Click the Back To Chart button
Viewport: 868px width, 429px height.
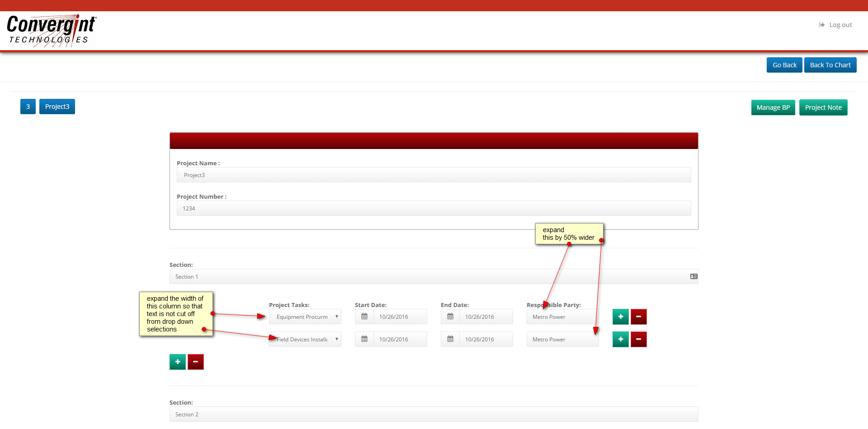pyautogui.click(x=830, y=65)
